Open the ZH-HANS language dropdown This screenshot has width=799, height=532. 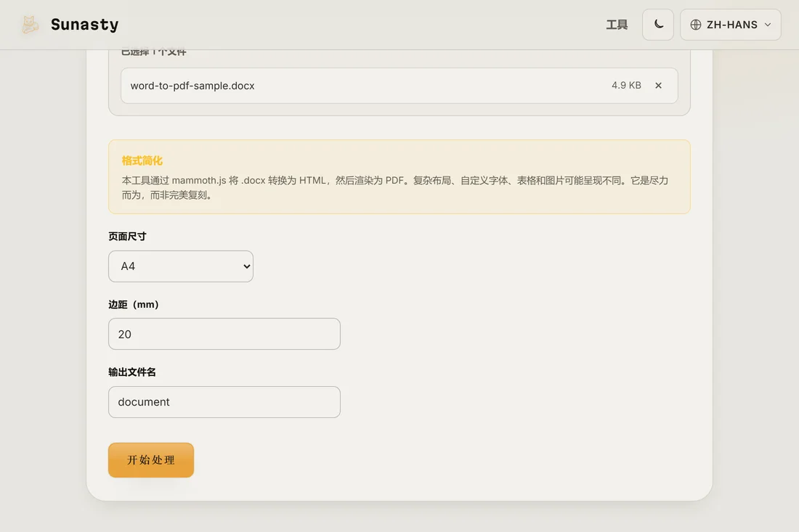[x=730, y=25]
